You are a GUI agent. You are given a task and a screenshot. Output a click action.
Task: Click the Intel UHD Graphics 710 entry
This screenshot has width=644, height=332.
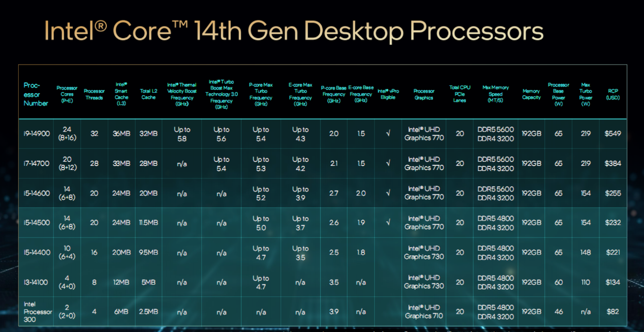(x=423, y=311)
